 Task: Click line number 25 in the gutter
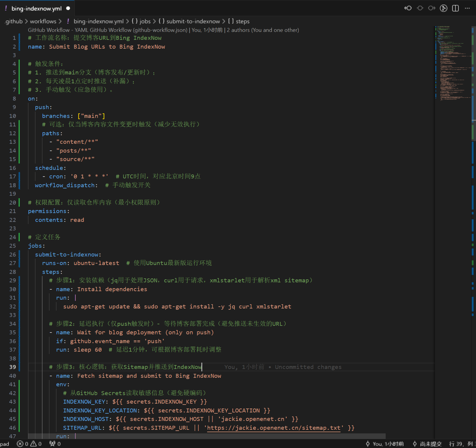pyautogui.click(x=12, y=246)
